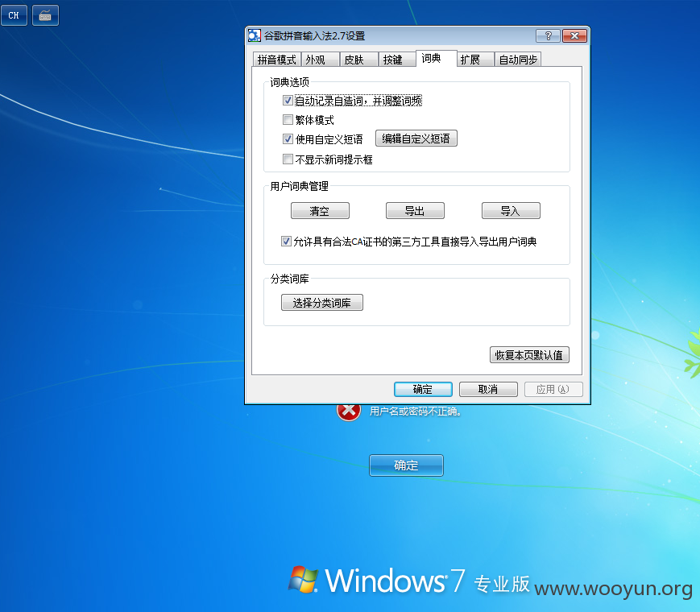This screenshot has width=700, height=612.
Task: Click the Windows 7 logo flag
Action: 303,579
